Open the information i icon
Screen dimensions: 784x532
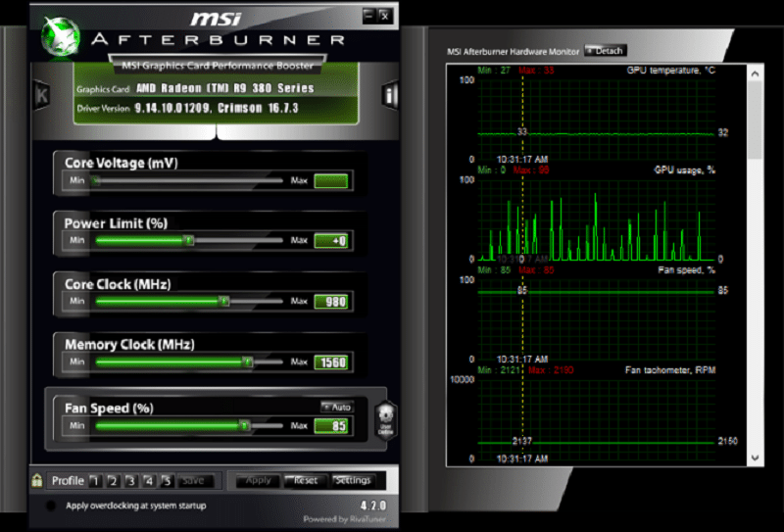pos(389,95)
